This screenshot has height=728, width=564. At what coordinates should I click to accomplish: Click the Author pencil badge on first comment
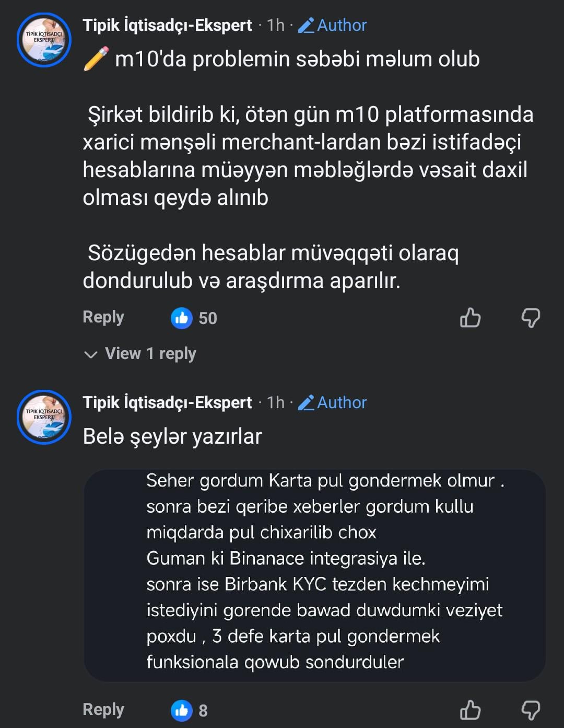pos(333,25)
